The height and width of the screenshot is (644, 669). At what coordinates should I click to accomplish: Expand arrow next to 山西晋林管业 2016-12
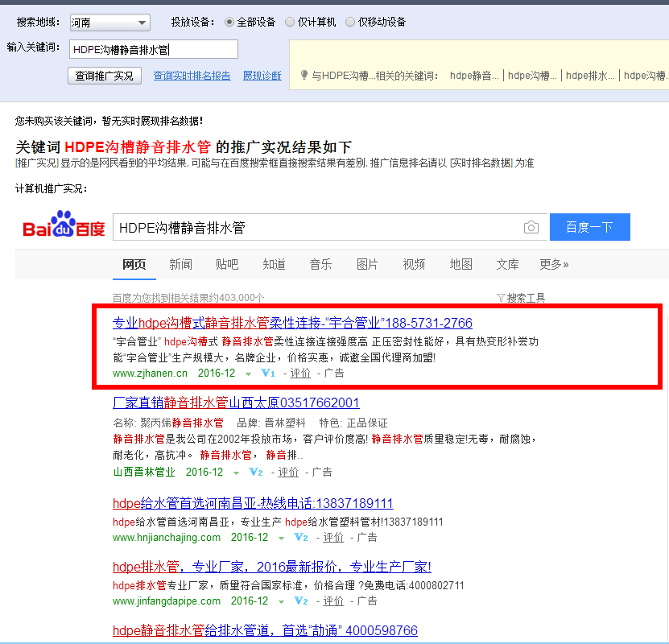(x=237, y=473)
